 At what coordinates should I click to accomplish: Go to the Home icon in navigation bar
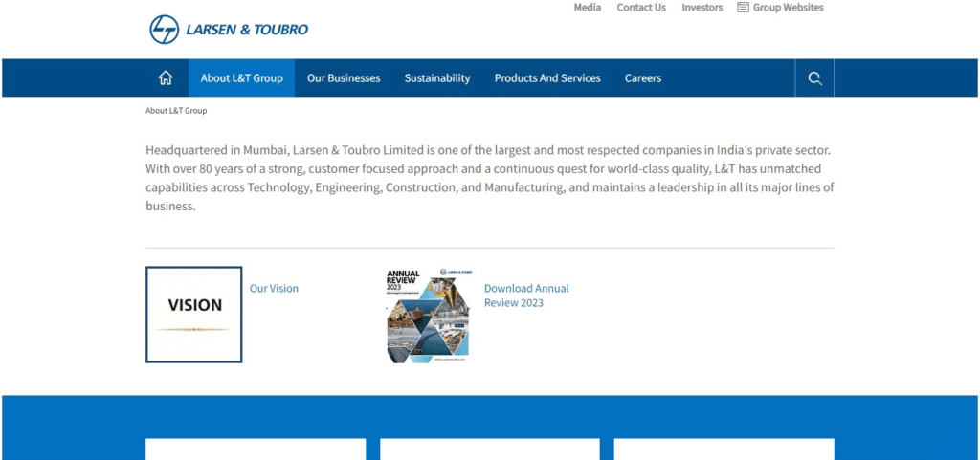point(166,78)
